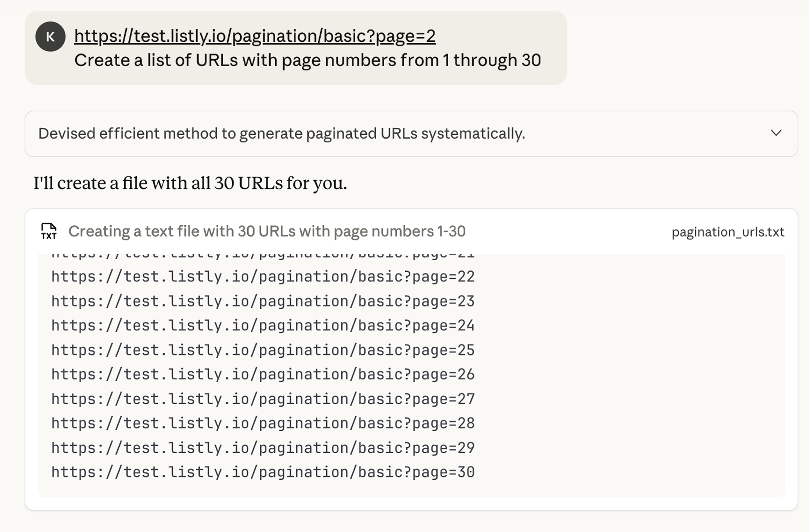Open the test.listly.io page=2 hyperlink

tap(255, 36)
